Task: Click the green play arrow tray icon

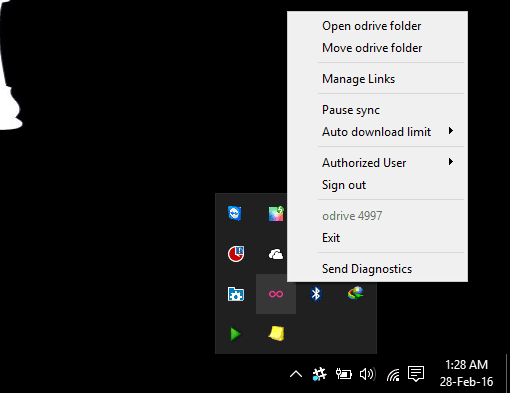Action: click(x=236, y=334)
